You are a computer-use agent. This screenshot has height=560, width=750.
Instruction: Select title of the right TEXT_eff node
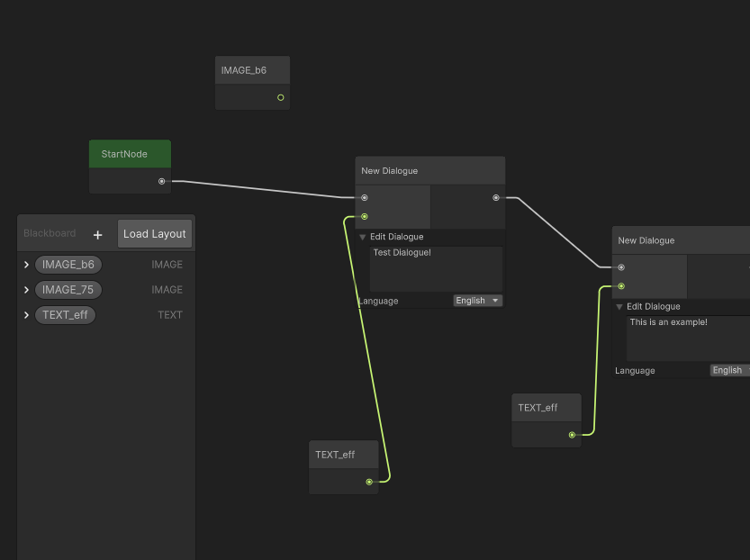tap(538, 408)
